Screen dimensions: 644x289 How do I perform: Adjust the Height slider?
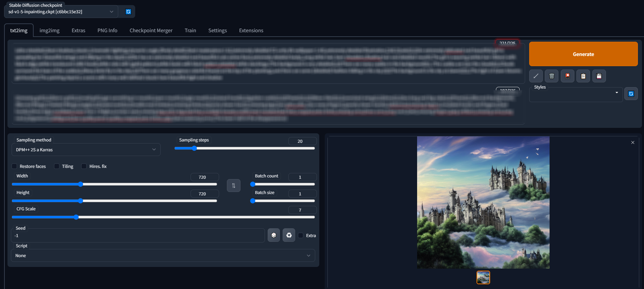tap(114, 201)
